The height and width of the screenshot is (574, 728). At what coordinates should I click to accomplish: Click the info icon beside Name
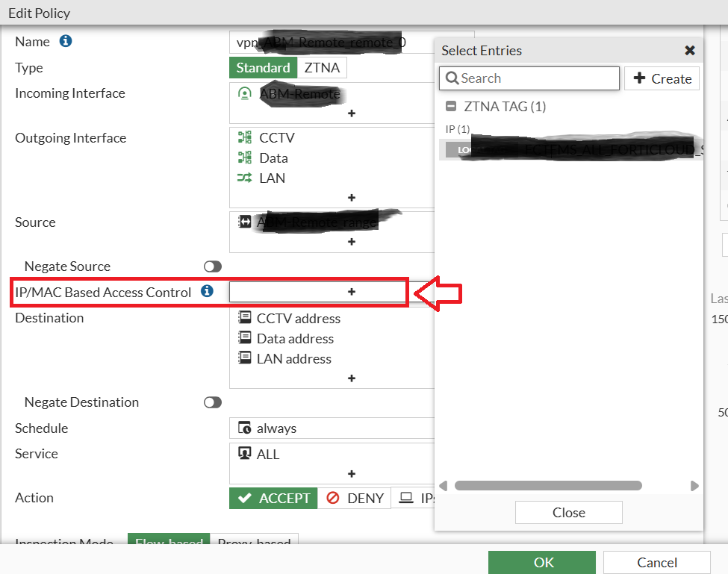66,41
